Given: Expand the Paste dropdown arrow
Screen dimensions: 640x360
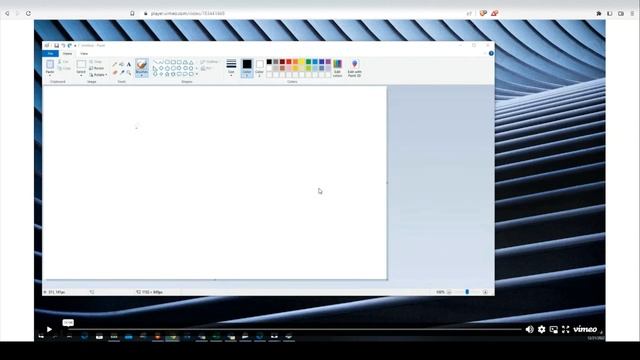Looking at the screenshot, I should coord(50,75).
